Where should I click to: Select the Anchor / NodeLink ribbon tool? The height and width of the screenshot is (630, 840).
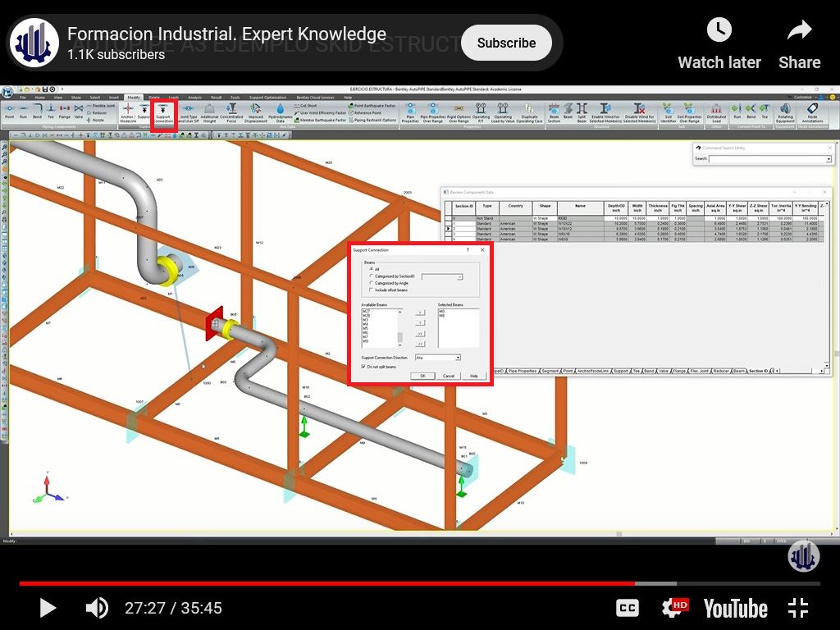coord(127,113)
